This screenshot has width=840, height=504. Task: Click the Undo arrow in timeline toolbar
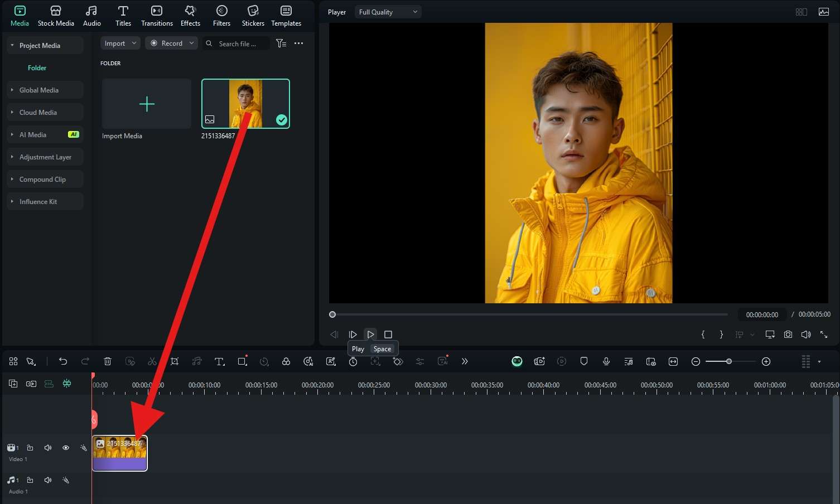(63, 361)
